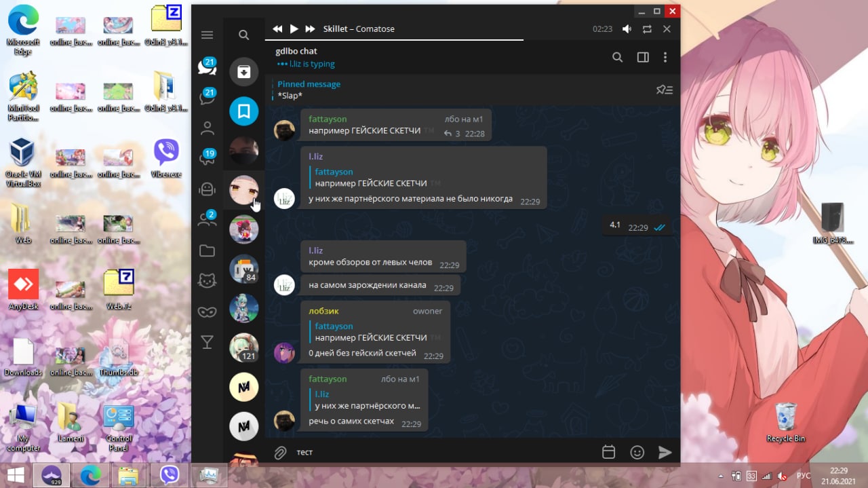Viewport: 868px width, 488px height.
Task: Click Telegram taskbar icon with 929 badge
Action: [52, 474]
